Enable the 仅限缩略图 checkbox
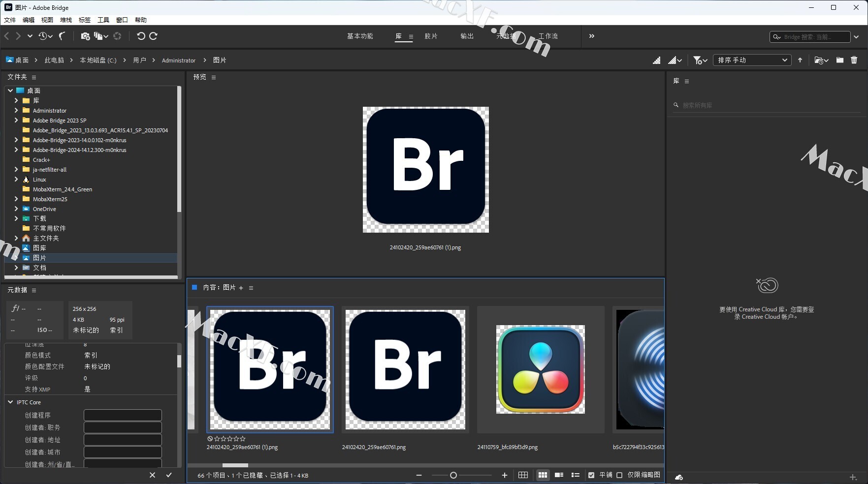The height and width of the screenshot is (484, 868). click(619, 475)
